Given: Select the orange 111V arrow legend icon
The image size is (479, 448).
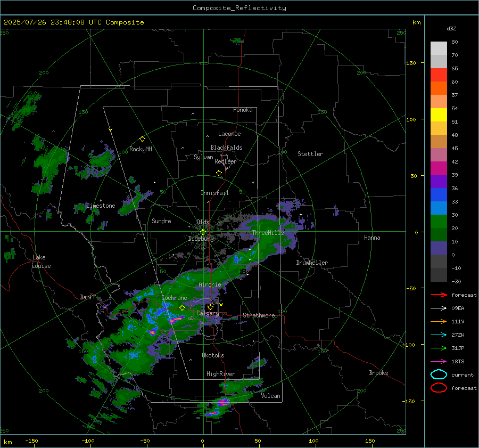Looking at the screenshot, I should 439,321.
